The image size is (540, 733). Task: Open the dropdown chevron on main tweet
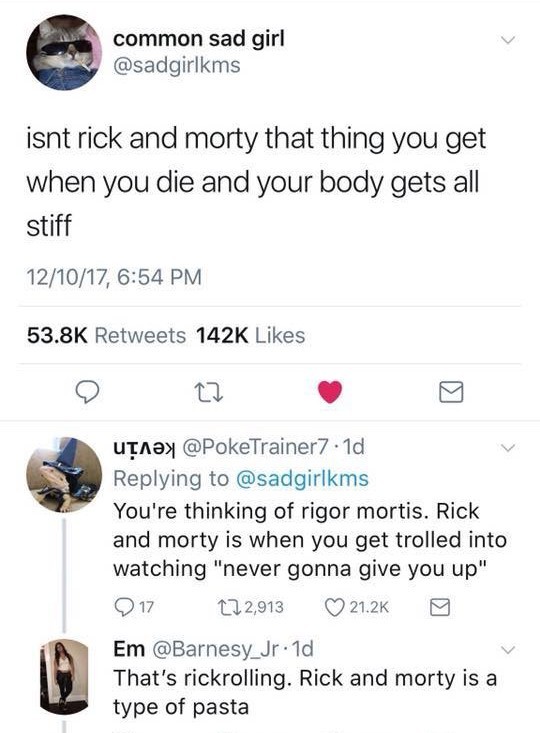click(x=508, y=40)
